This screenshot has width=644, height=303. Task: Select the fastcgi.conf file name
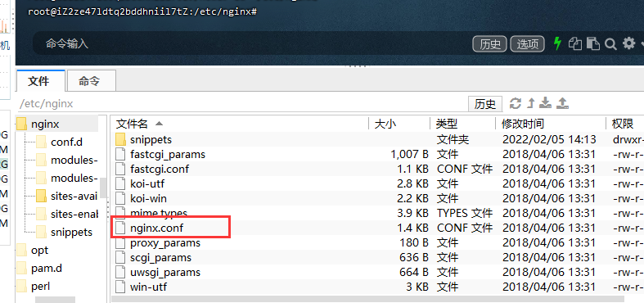(160, 169)
